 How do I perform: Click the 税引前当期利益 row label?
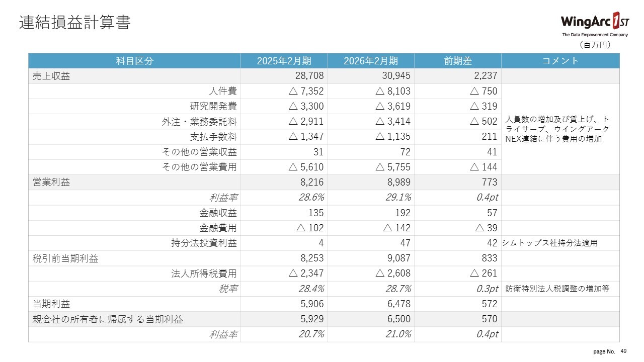tap(65, 258)
